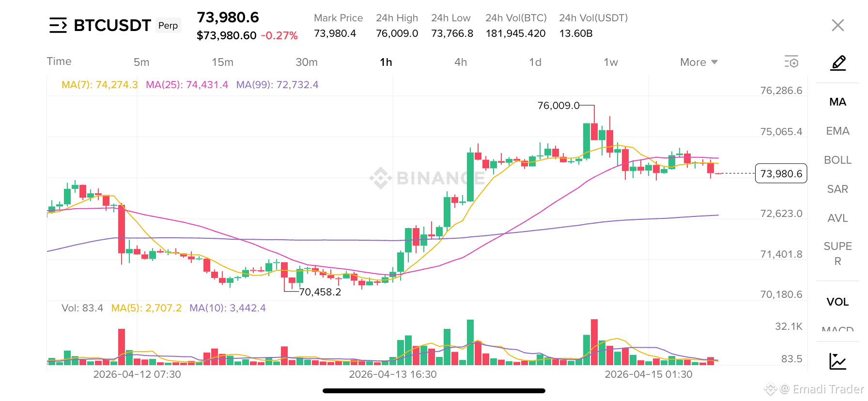868x401 pixels.
Task: Open the BTCUSDT pair selector
Action: [112, 25]
